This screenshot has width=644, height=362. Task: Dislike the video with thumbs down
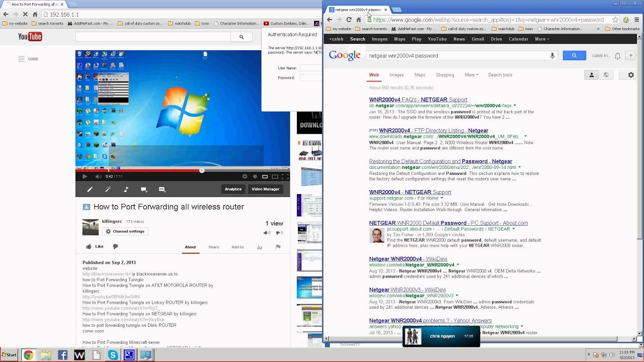tap(115, 247)
